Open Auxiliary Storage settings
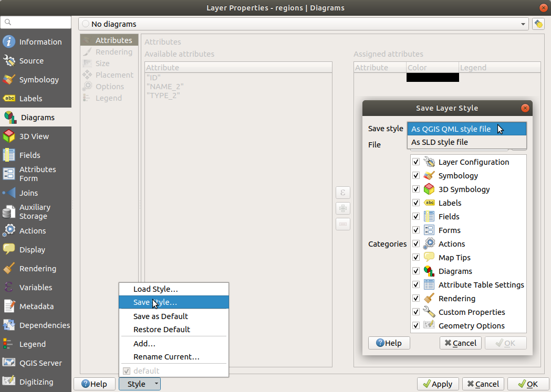This screenshot has width=551, height=392. pos(35,212)
